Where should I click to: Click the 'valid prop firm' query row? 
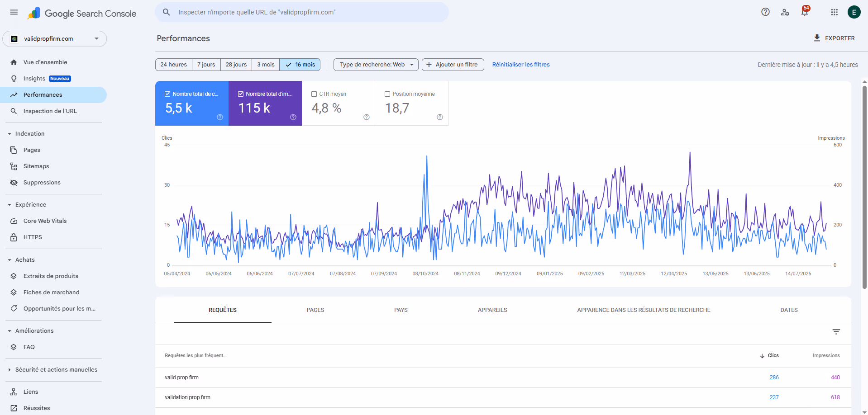(503, 377)
